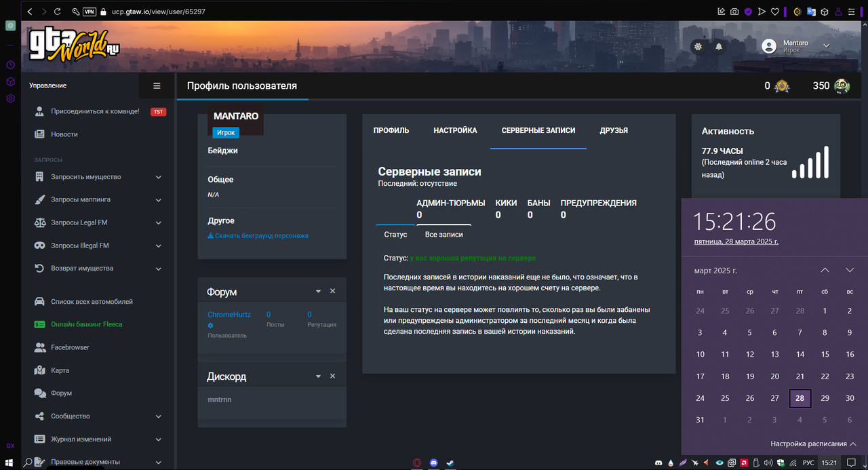Expand Запросить имущество submenu
Screen dimensions: 868x470
pyautogui.click(x=158, y=177)
